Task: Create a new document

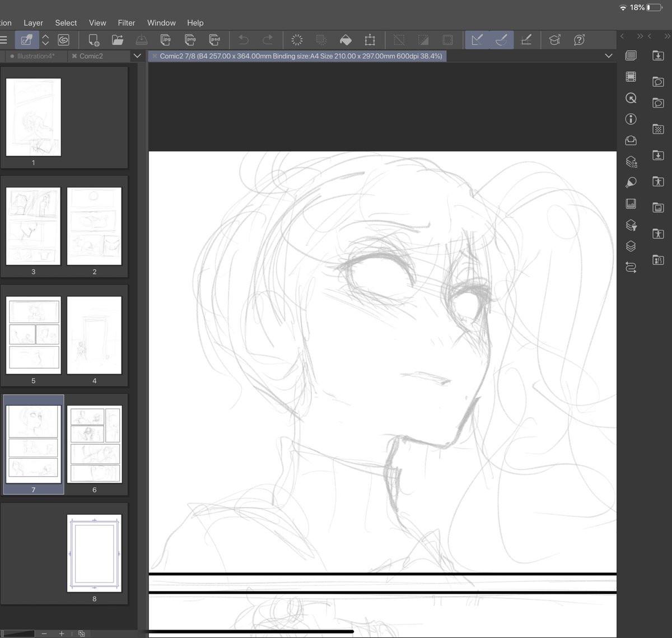Action: pyautogui.click(x=94, y=40)
